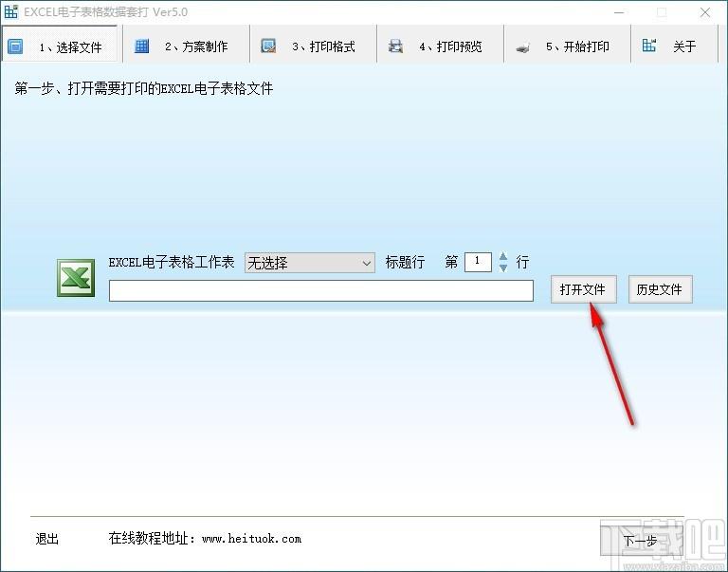Click the Excel file path field
The width and height of the screenshot is (728, 572).
tap(320, 291)
